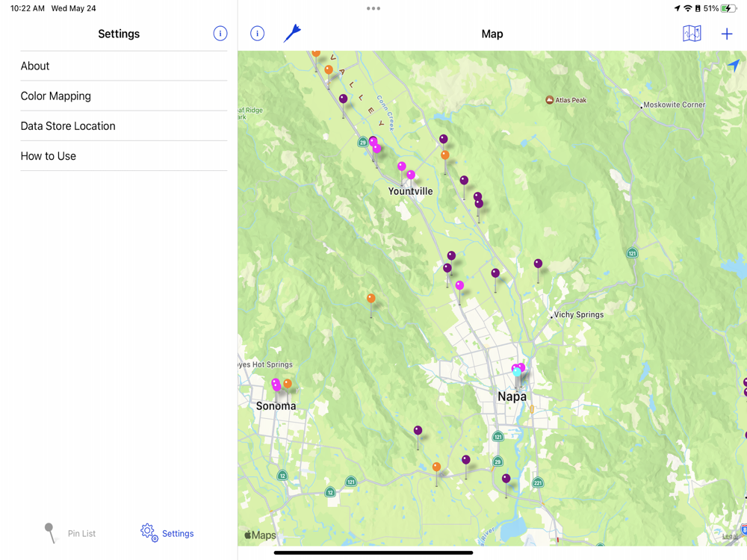Tap the purple pin south of Napa near highway 29
This screenshot has width=747, height=560.
click(506, 478)
